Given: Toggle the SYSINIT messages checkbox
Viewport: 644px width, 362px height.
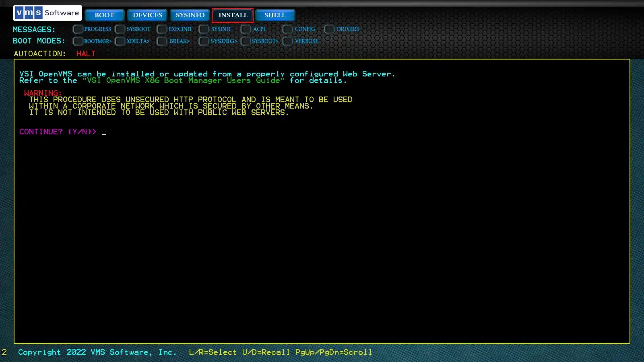Looking at the screenshot, I should [x=204, y=29].
